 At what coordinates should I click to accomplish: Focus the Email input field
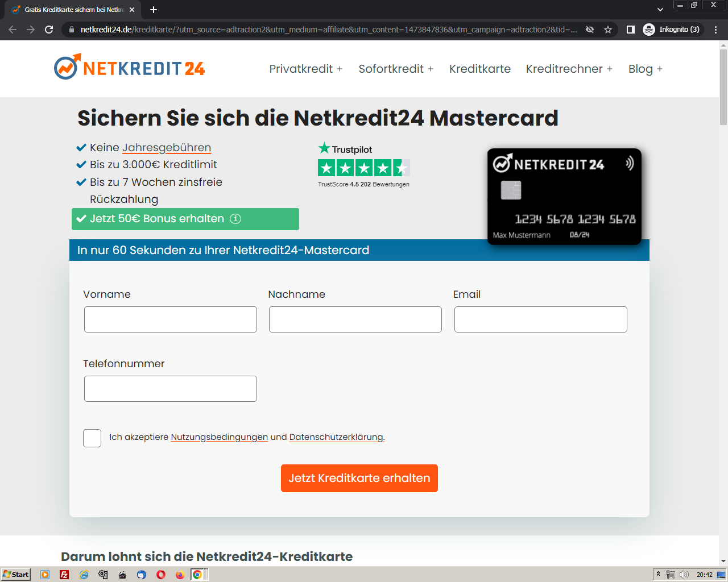(541, 319)
